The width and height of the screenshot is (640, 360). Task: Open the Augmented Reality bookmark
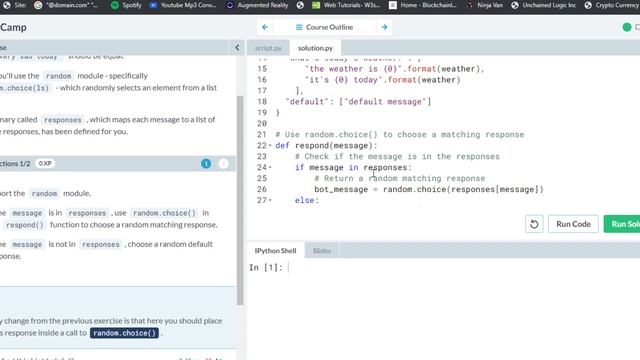click(x=257, y=5)
